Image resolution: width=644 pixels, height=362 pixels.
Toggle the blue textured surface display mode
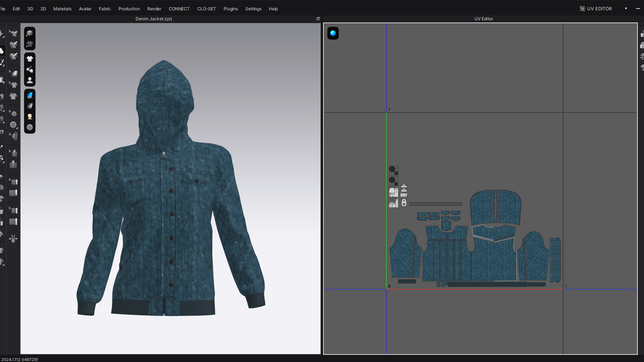[30, 95]
